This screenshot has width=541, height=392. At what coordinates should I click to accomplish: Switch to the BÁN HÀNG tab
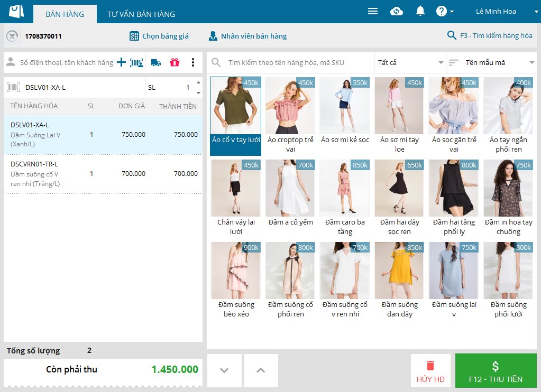pos(65,14)
